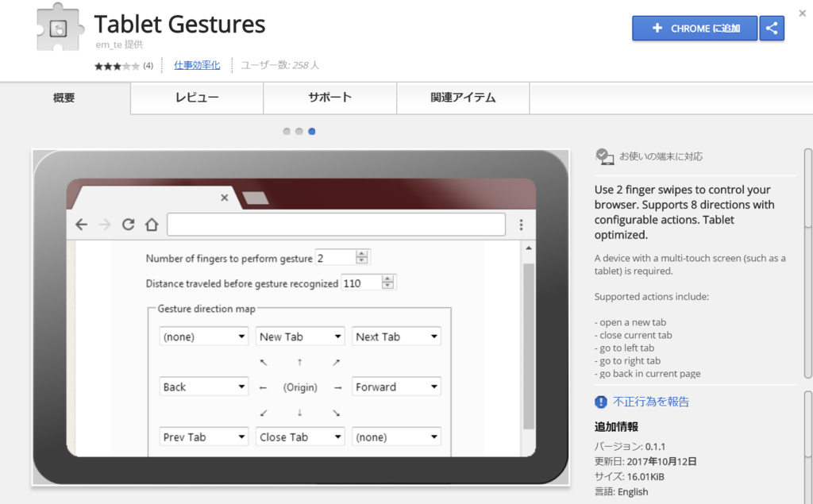Click the Tablet Gestures puzzle-piece extension icon
The image size is (813, 504).
click(x=60, y=27)
